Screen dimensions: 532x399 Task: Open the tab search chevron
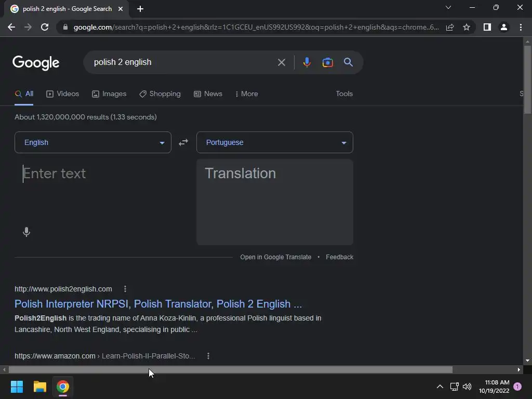pos(448,7)
